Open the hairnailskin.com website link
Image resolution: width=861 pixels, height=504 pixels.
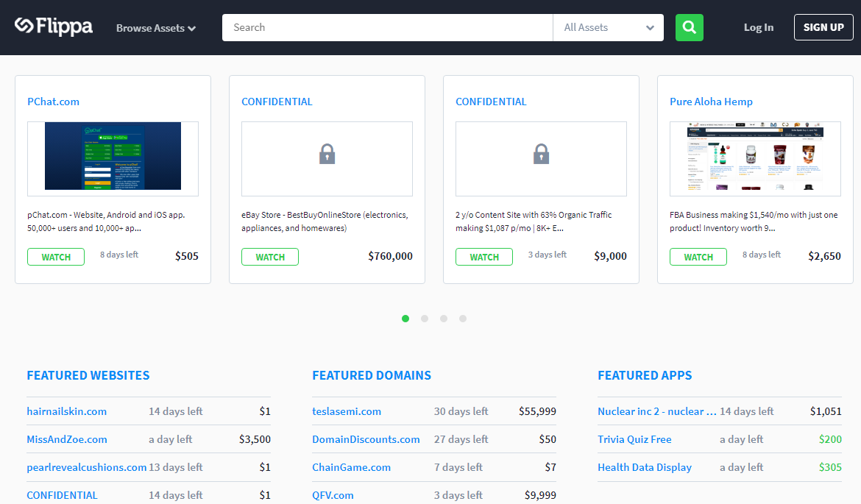[x=66, y=411]
